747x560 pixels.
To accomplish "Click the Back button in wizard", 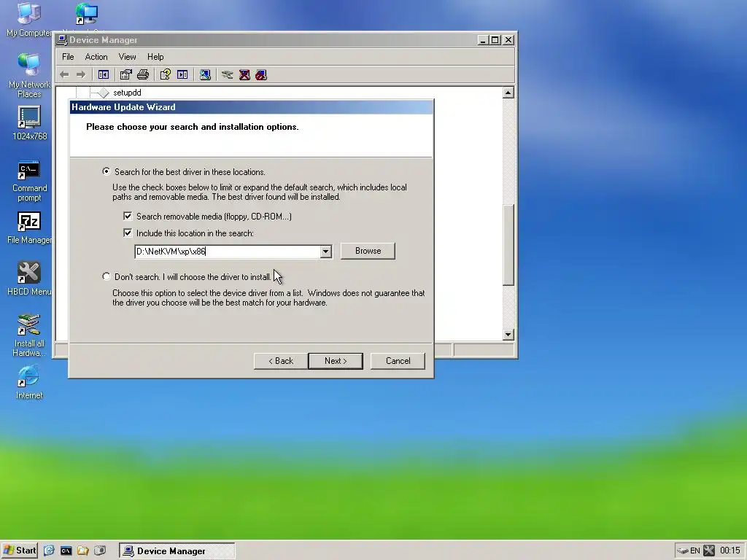I will (x=281, y=361).
